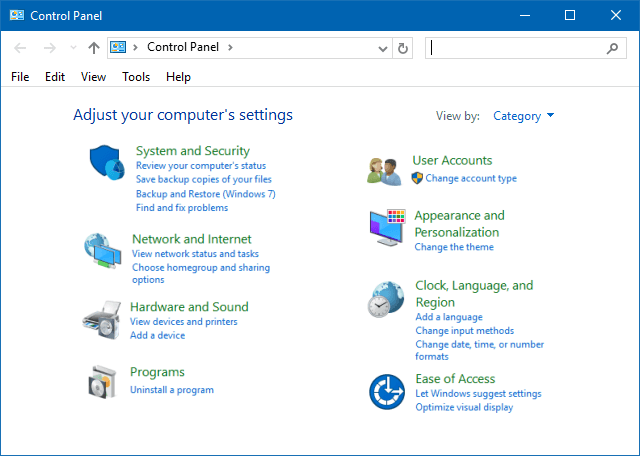This screenshot has width=640, height=456.
Task: Open the Network and Internet globe icon
Action: click(x=103, y=251)
